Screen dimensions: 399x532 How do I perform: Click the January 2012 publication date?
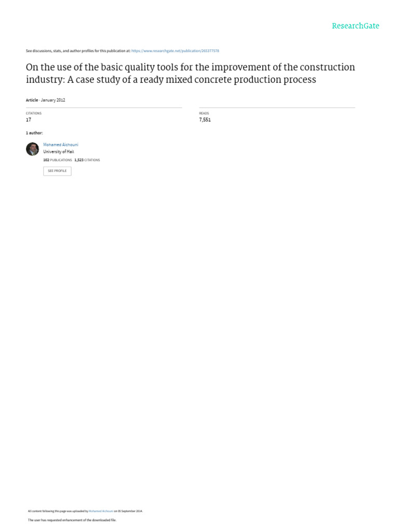tap(54, 100)
